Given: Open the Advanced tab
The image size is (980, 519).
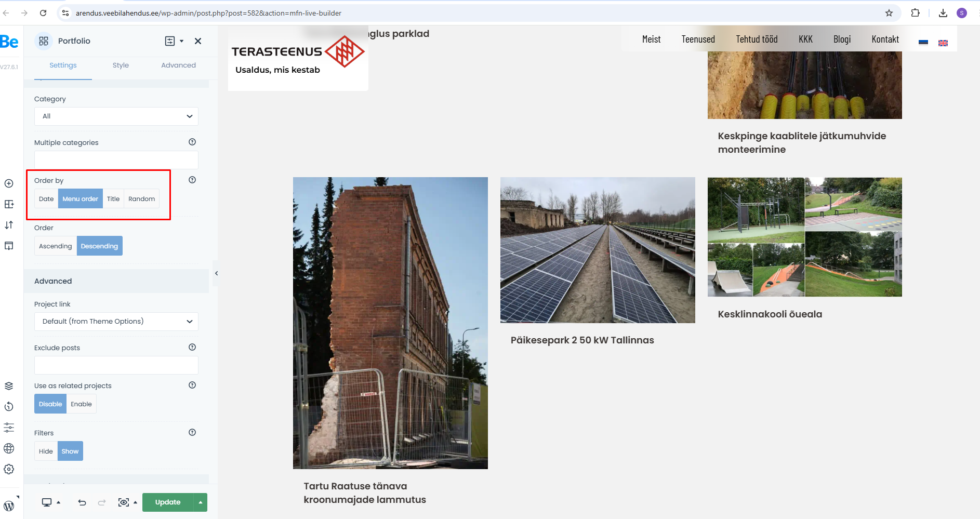Looking at the screenshot, I should tap(178, 65).
